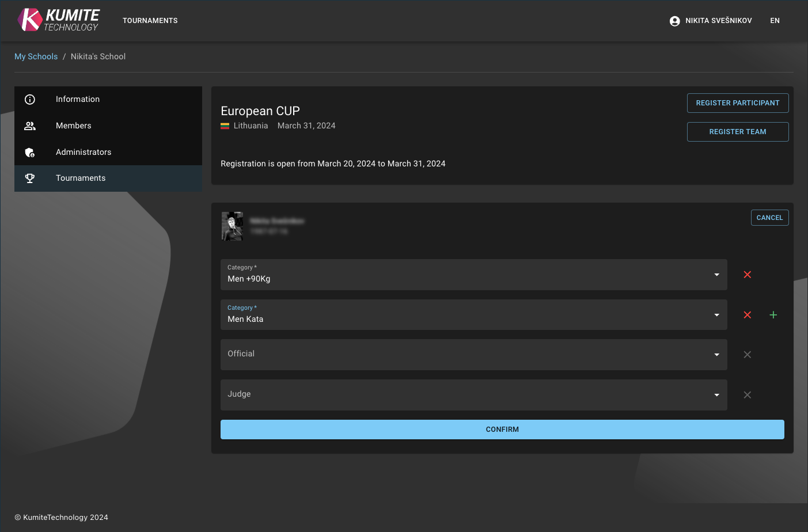
Task: Click Register Participant button
Action: click(737, 103)
